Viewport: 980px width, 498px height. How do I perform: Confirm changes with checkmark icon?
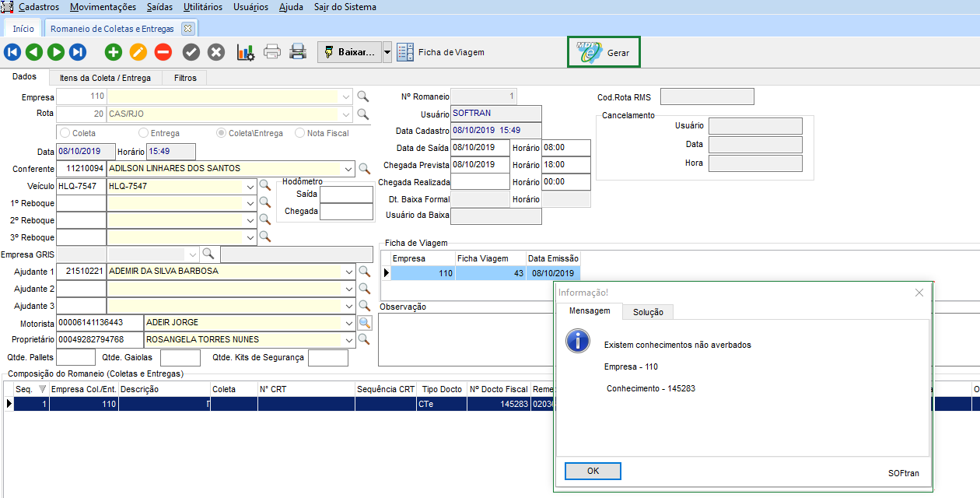191,52
